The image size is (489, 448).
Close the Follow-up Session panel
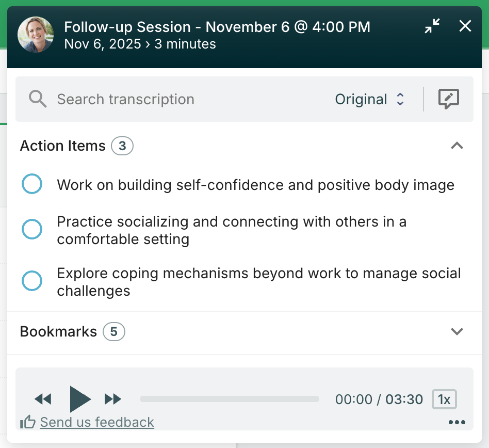465,26
